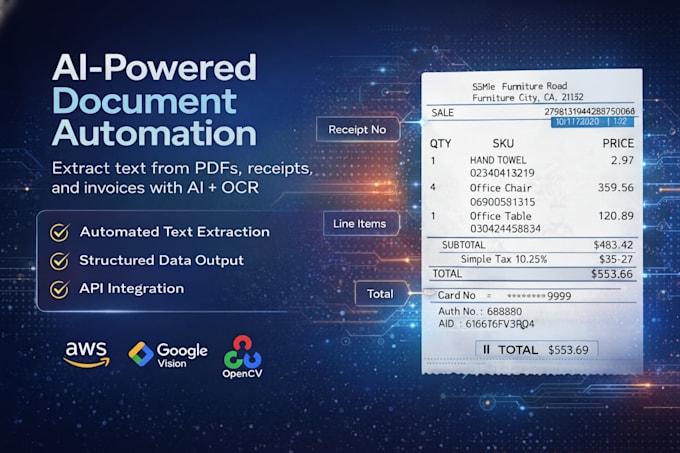The width and height of the screenshot is (680, 453).
Task: Click 'Extract text from PDFs, receipts,' subtitle line
Action: [182, 168]
